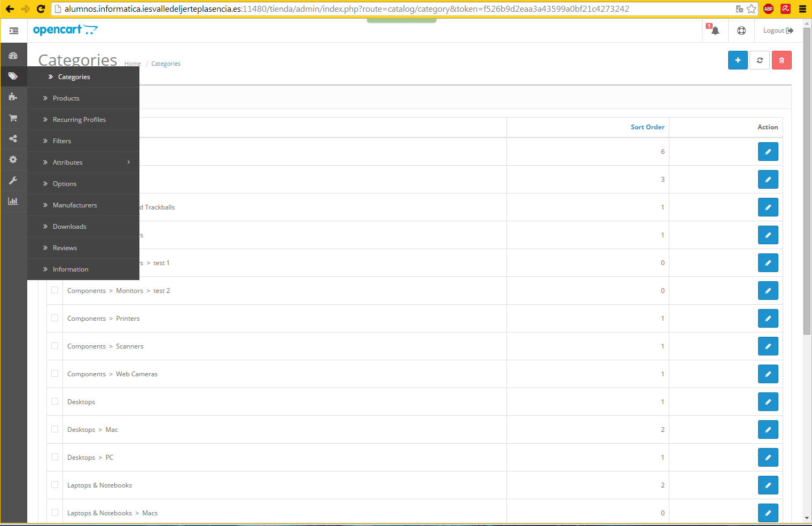Click the red delete trash button
The height and width of the screenshot is (526, 812).
pos(781,60)
